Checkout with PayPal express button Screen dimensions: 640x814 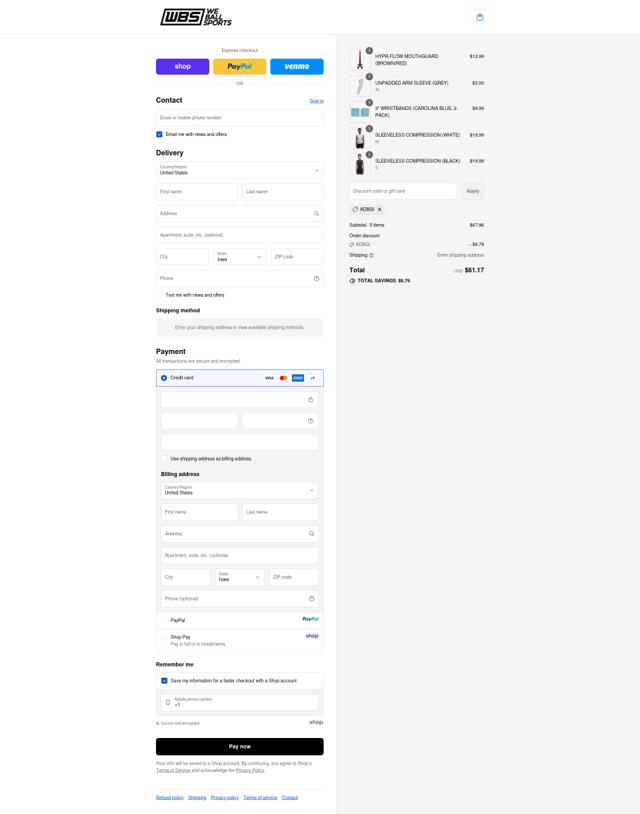point(239,66)
